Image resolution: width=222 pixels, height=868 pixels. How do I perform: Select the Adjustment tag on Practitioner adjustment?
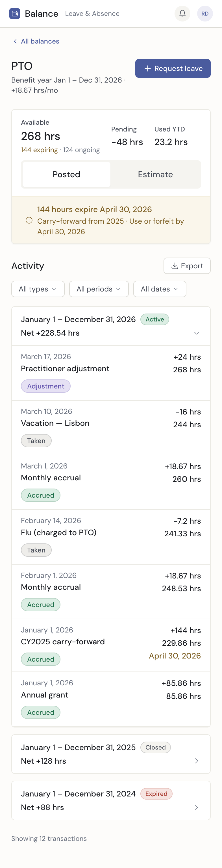coord(46,386)
